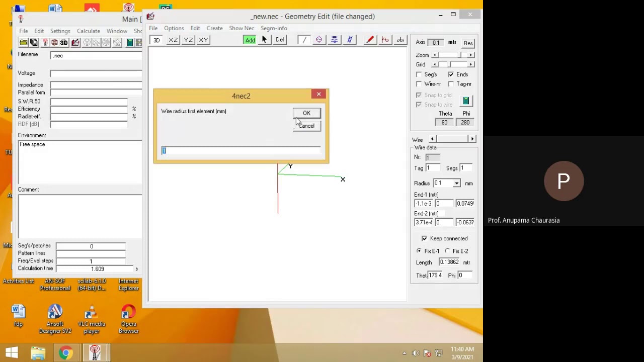Click the Length value field
Viewport: 644px width, 362px height.
449,262
